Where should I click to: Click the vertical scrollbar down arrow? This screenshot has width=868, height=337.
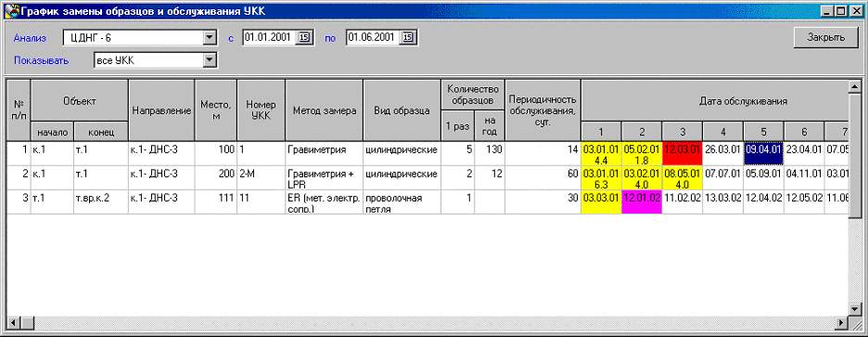[x=854, y=309]
